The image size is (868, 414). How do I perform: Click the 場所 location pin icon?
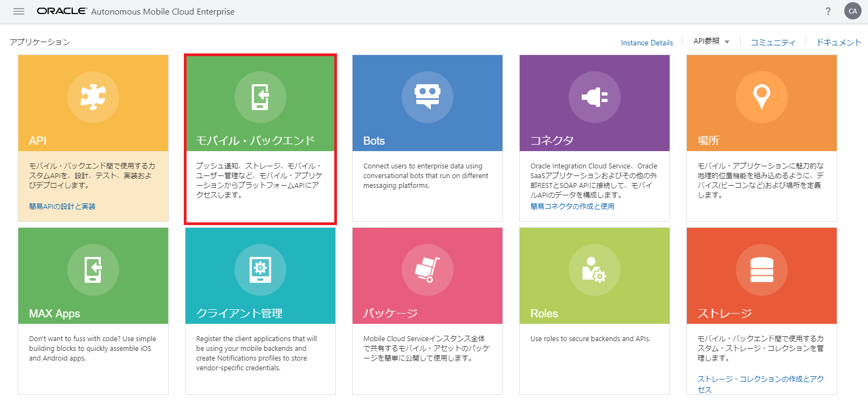point(762,97)
